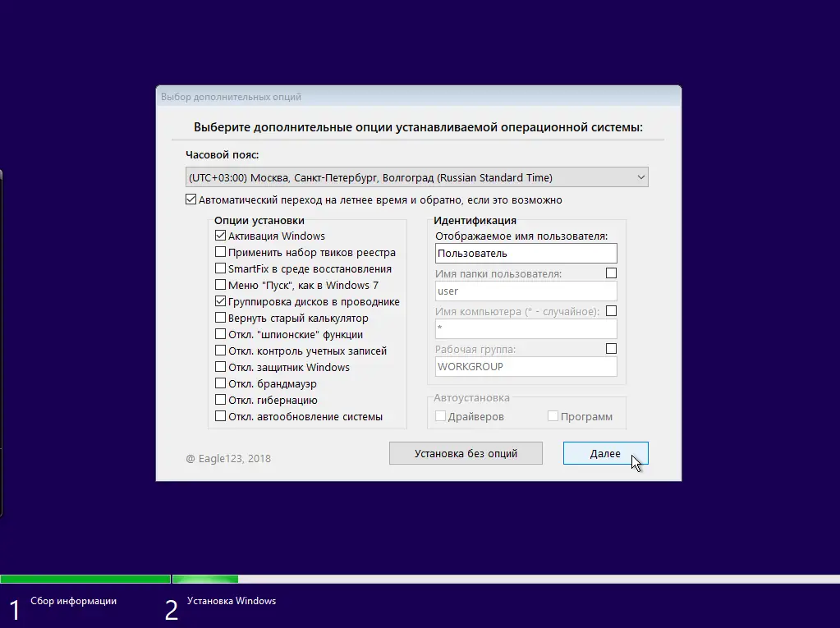This screenshot has width=840, height=628.
Task: Enable Windows 7 style Start menu
Action: (220, 285)
